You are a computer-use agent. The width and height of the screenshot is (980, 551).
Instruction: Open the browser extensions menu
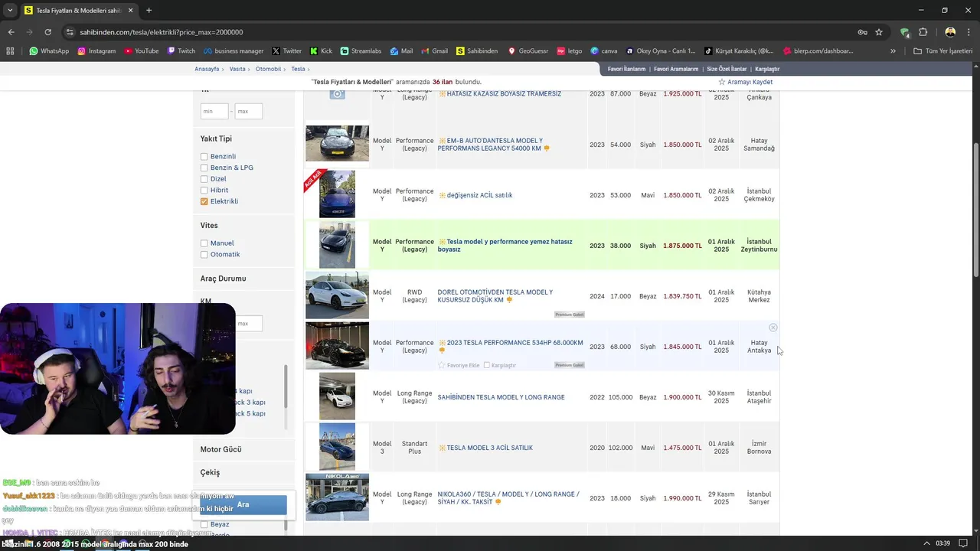click(x=923, y=32)
